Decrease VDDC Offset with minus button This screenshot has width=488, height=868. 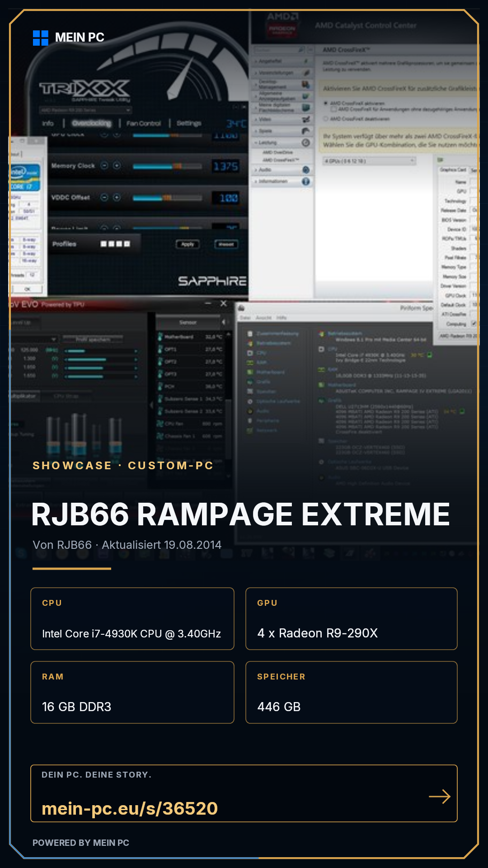pyautogui.click(x=104, y=197)
